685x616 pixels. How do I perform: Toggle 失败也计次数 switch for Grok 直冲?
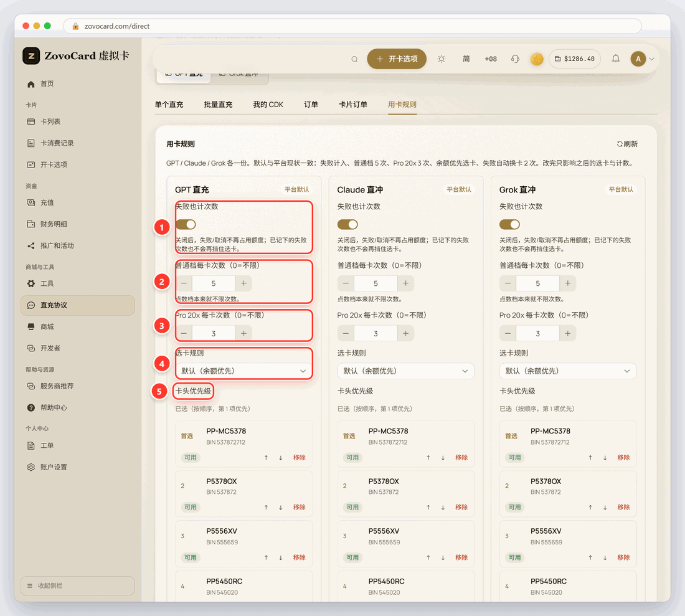(510, 225)
